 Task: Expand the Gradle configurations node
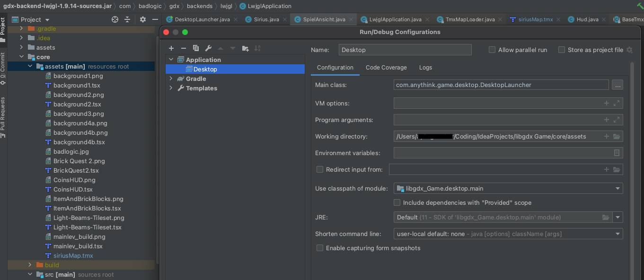(171, 79)
